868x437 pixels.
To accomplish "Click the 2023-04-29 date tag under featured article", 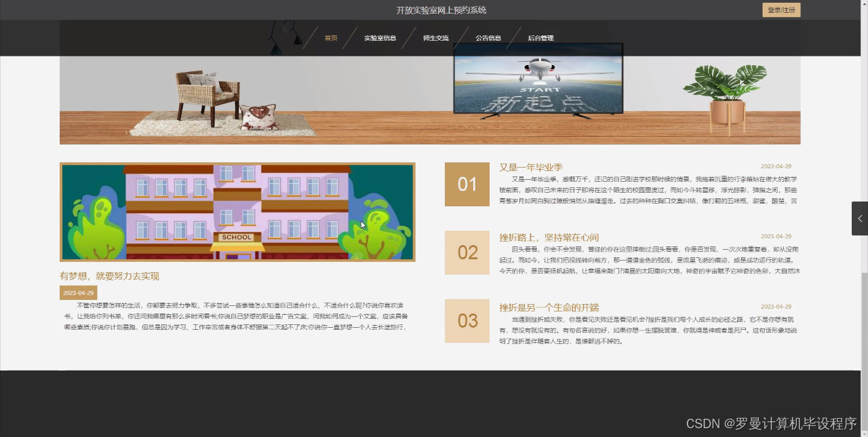I will (77, 292).
